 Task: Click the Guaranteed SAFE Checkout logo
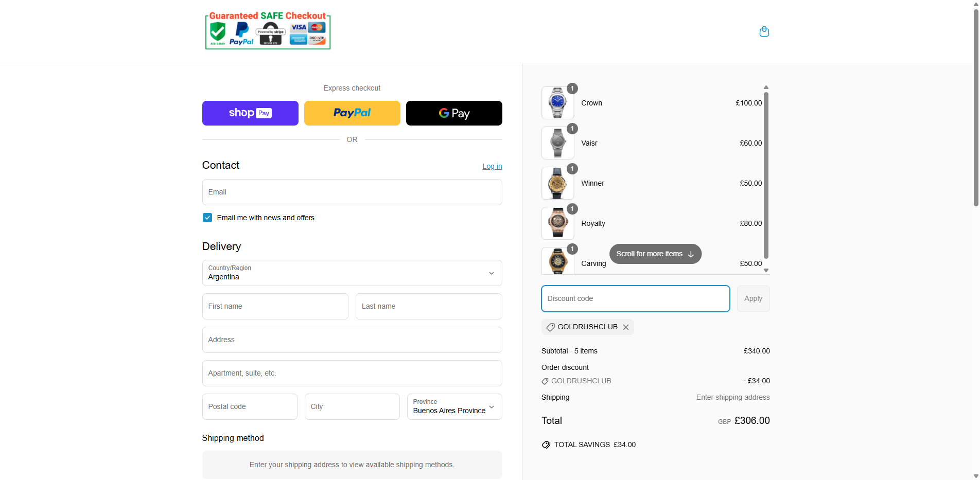point(268,31)
